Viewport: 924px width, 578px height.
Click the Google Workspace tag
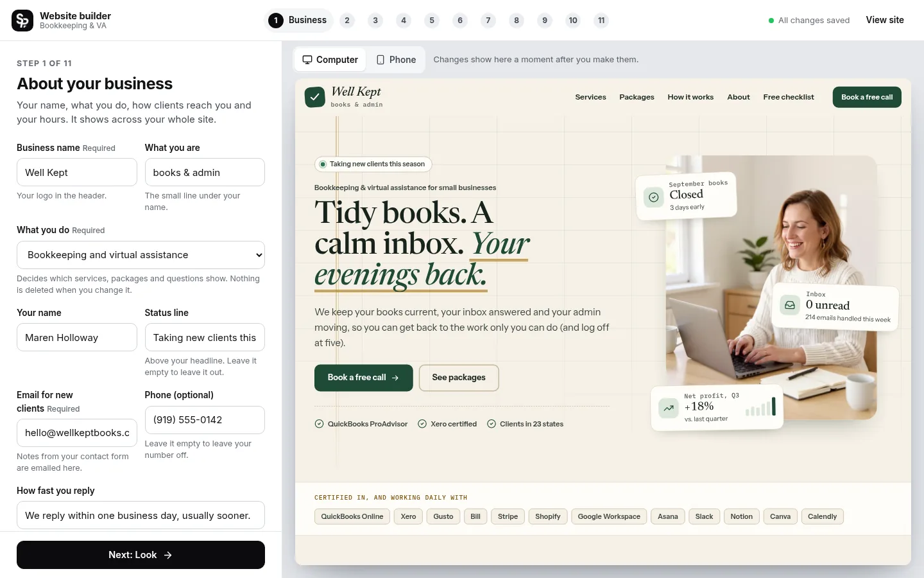pyautogui.click(x=609, y=516)
